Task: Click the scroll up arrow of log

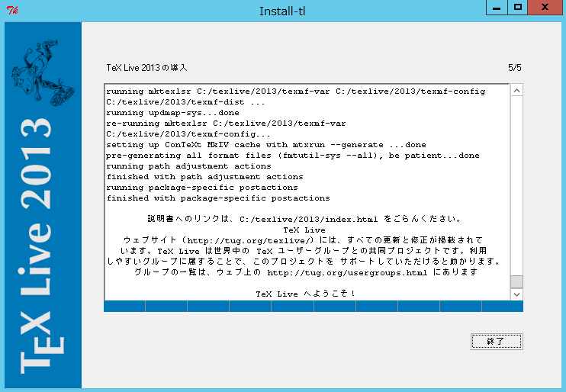Action: pyautogui.click(x=516, y=90)
